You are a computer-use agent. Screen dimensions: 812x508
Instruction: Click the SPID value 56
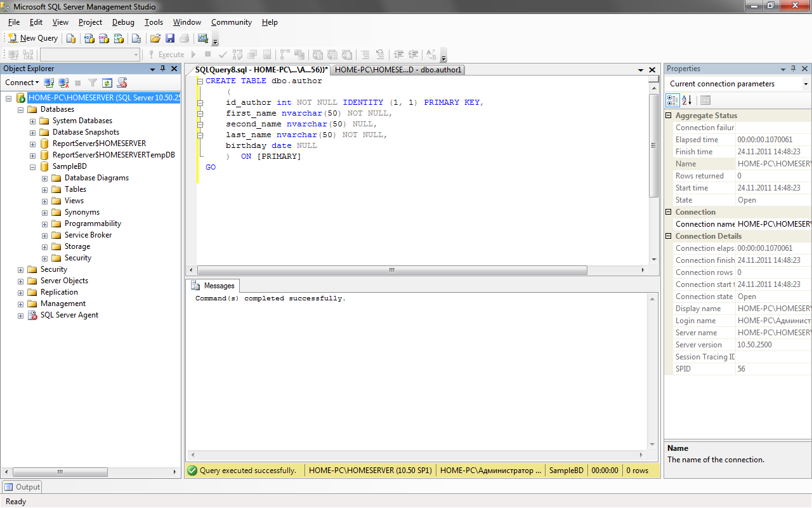pyautogui.click(x=742, y=369)
